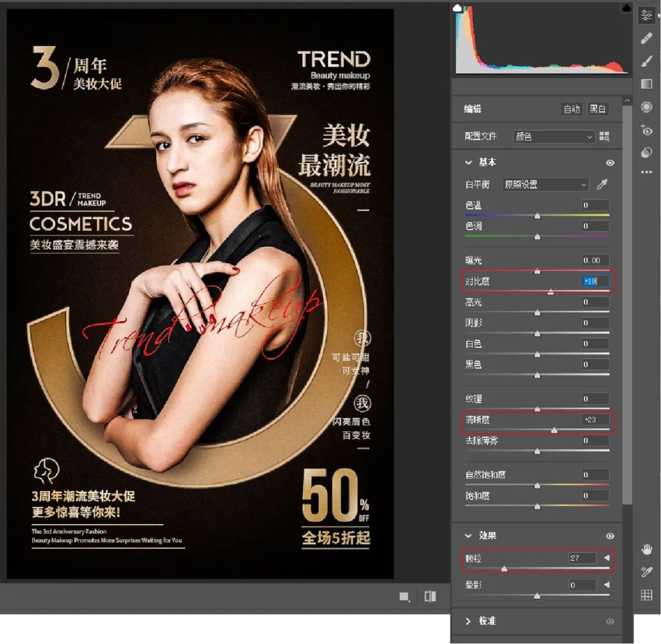Open the 白平衡 dropdown

[545, 184]
